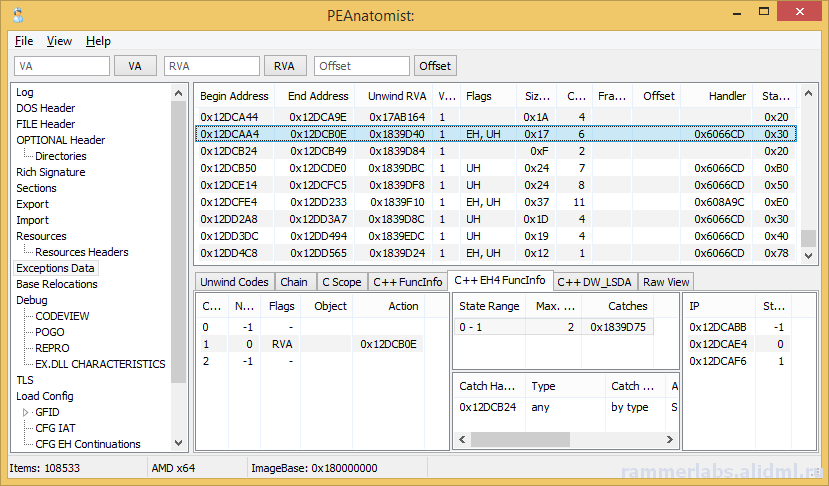Select Log in the navigation tree
This screenshot has height=486, width=829.
click(x=25, y=92)
